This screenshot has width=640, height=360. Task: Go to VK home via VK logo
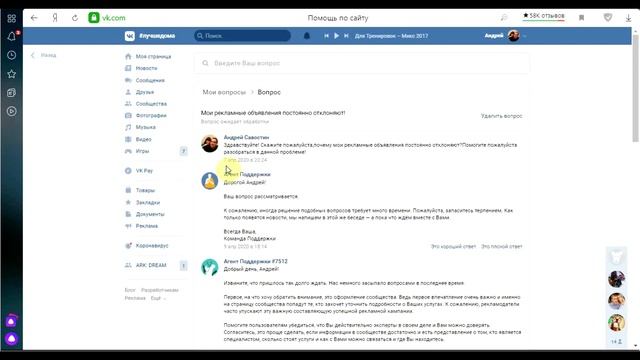coord(129,36)
